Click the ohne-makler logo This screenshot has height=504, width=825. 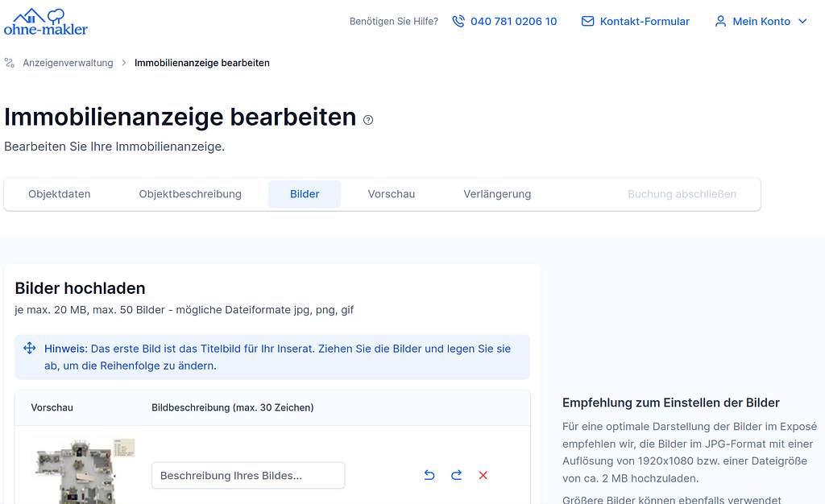tap(45, 22)
